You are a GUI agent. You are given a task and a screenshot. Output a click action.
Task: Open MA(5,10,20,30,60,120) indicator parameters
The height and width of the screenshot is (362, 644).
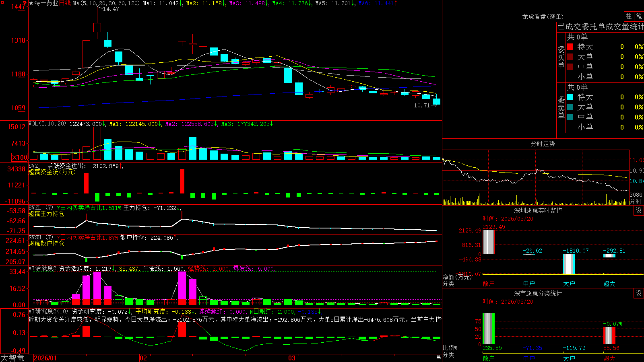[x=106, y=3]
